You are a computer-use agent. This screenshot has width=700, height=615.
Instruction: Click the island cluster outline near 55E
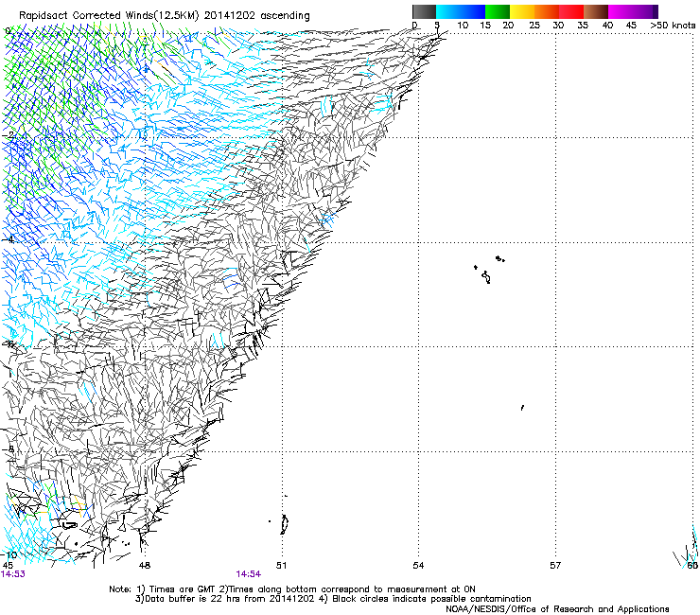(489, 270)
